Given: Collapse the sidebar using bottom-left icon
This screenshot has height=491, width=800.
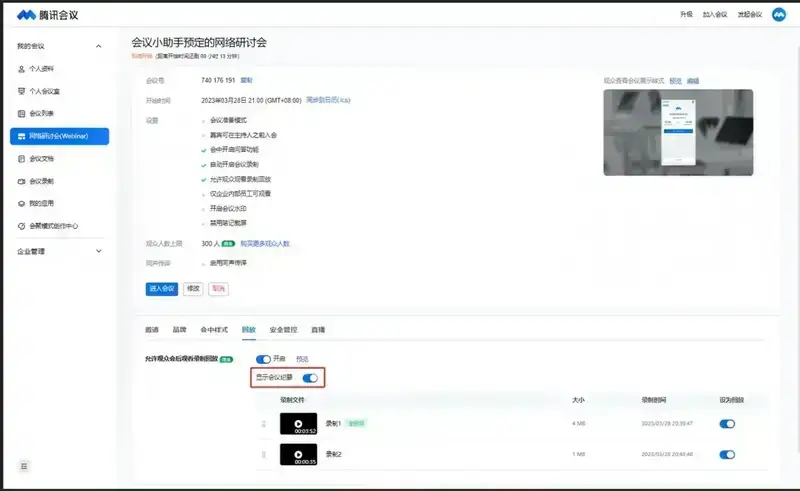Looking at the screenshot, I should coord(24,466).
